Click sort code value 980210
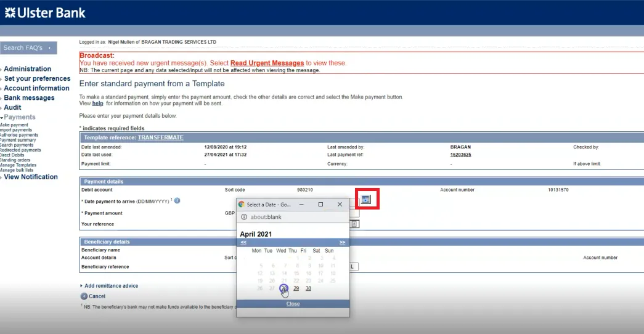 coord(305,190)
